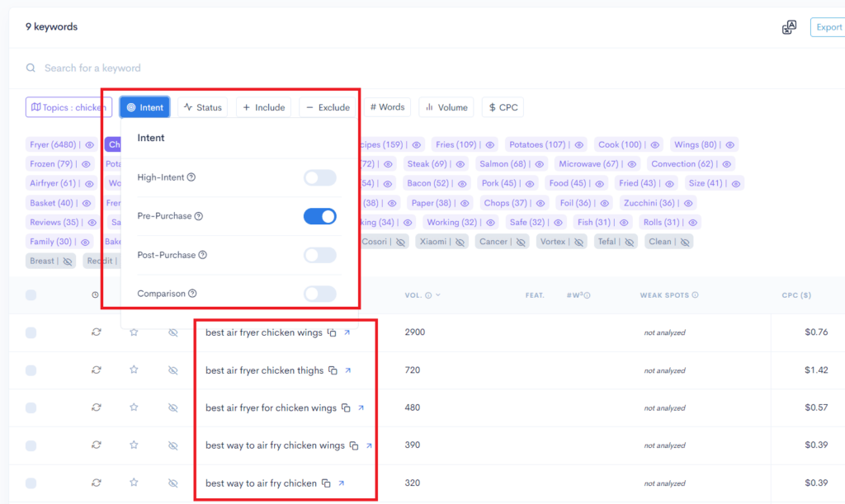Open the 'Topics : chicken' filter

[68, 106]
